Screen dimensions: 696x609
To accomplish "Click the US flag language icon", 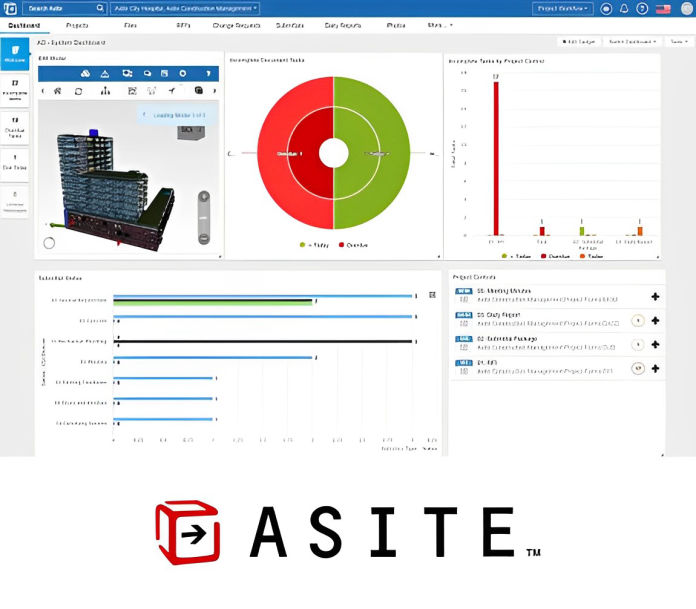I will click(x=662, y=9).
